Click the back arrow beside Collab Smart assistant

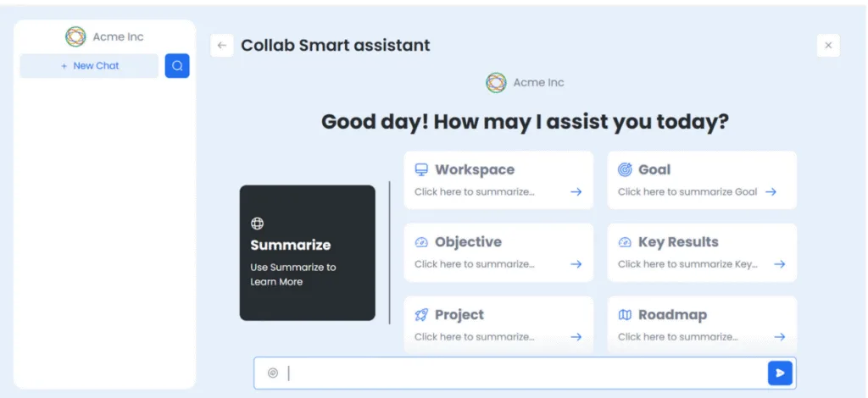(222, 46)
